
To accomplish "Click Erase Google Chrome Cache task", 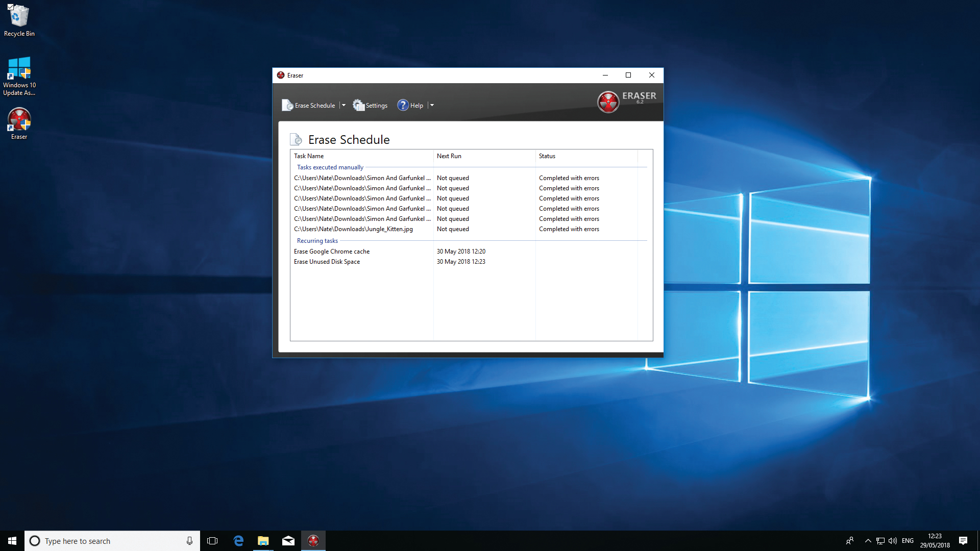I will (332, 251).
